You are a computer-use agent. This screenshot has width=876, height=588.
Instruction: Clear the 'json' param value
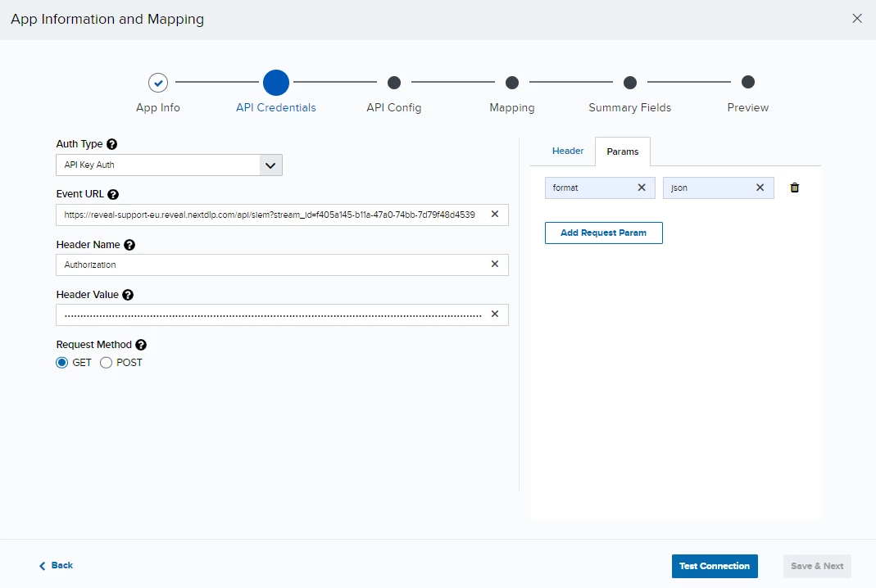[760, 188]
